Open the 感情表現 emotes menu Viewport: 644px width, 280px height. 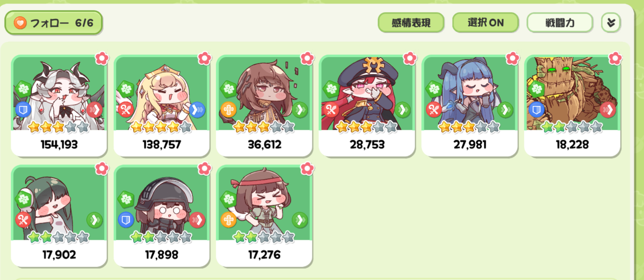[x=411, y=23]
